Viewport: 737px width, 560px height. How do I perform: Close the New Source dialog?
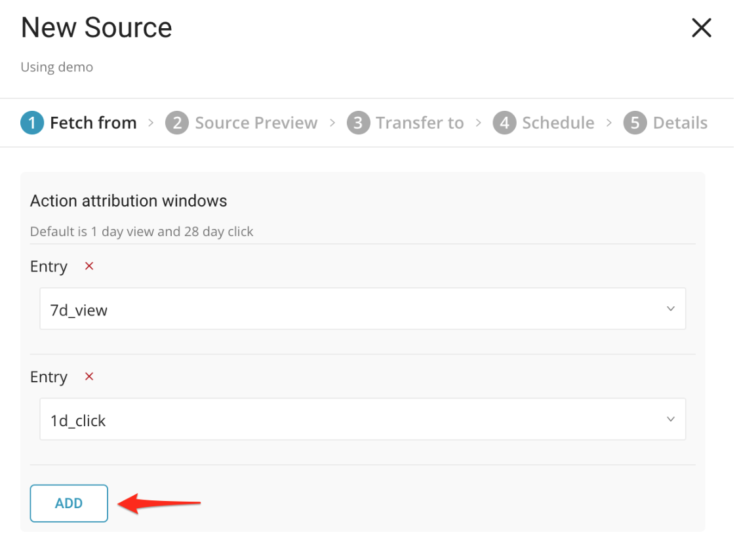click(x=701, y=28)
